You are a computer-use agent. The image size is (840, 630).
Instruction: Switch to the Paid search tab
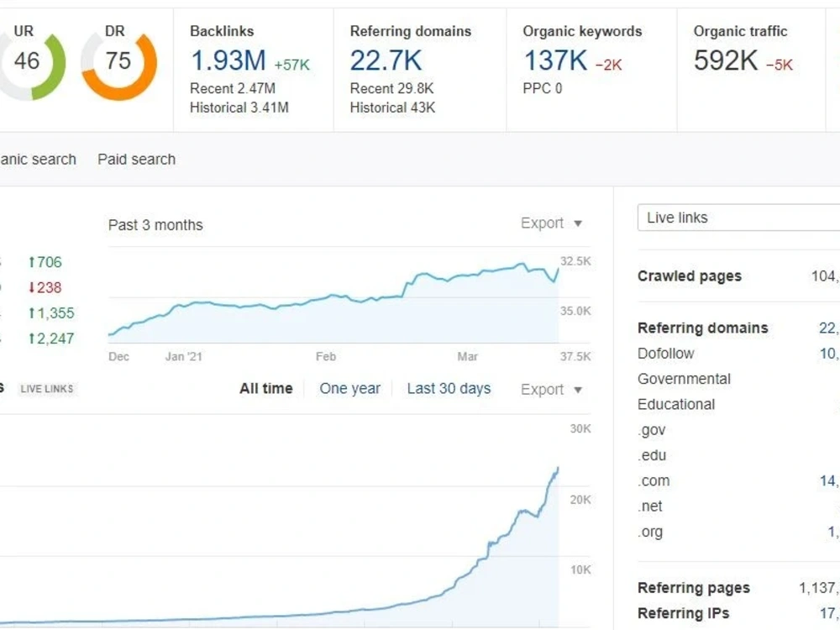pos(137,159)
